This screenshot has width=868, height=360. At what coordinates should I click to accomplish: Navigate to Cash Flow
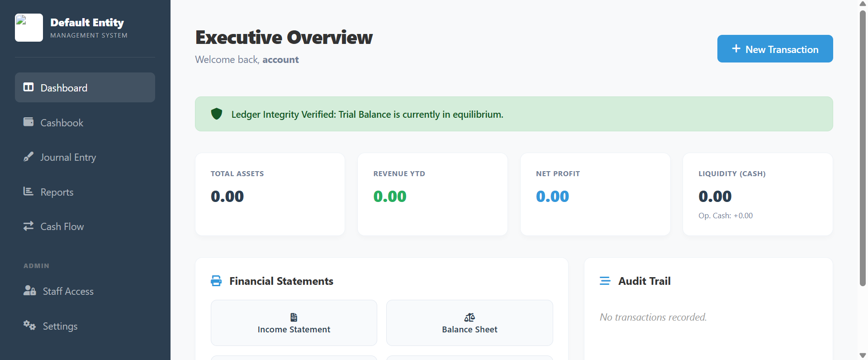pyautogui.click(x=85, y=226)
